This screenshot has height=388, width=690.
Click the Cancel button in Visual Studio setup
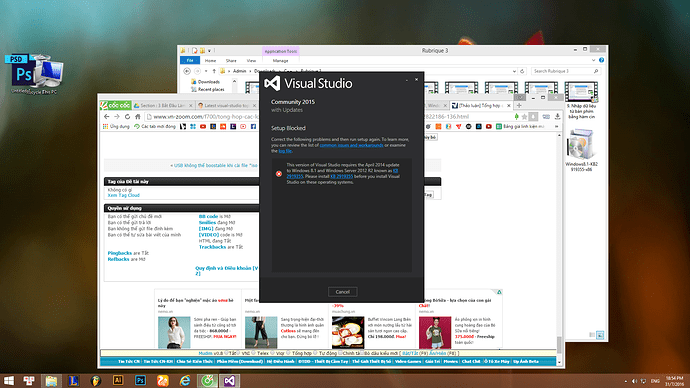click(342, 292)
